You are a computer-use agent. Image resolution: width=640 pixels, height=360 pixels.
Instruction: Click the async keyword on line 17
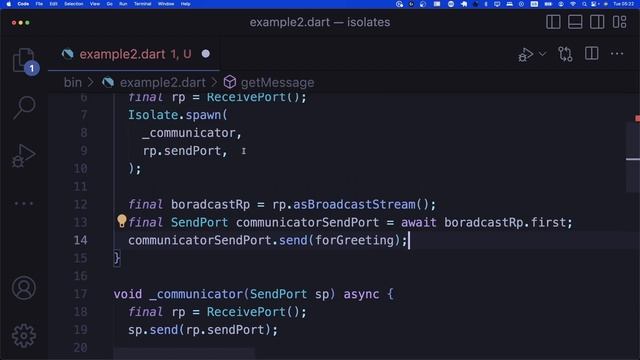pos(361,294)
